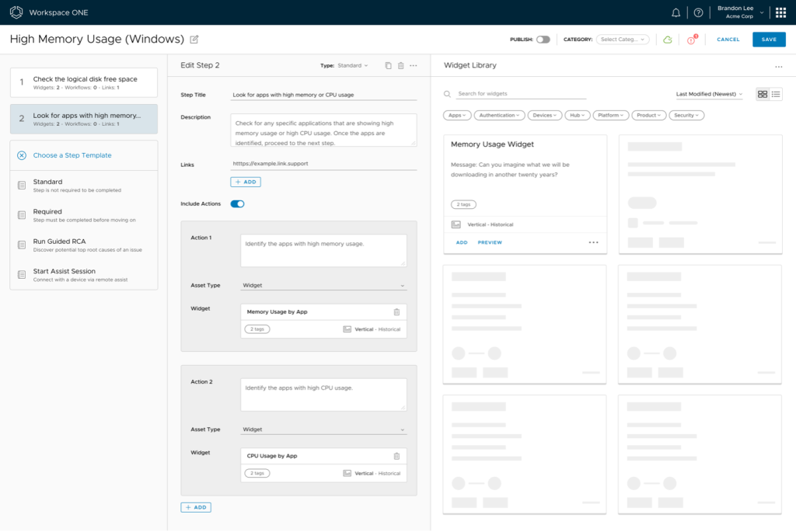Screen dimensions: 796x532
Task: Click Standard step template icon
Action: pos(22,186)
